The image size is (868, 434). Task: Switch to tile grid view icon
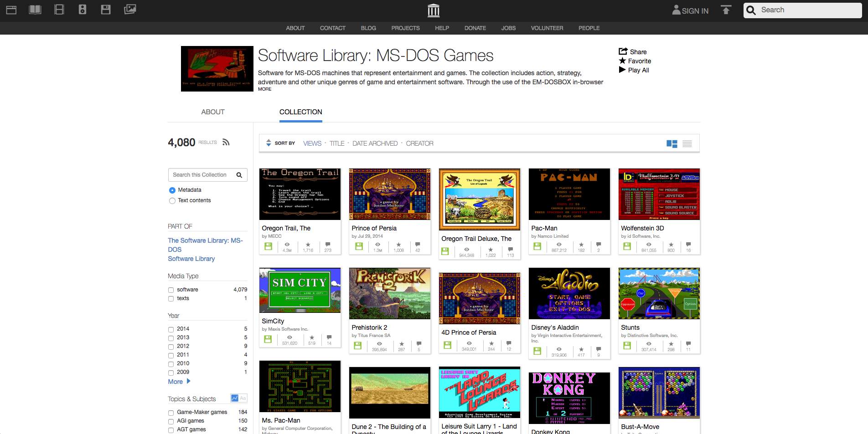672,143
